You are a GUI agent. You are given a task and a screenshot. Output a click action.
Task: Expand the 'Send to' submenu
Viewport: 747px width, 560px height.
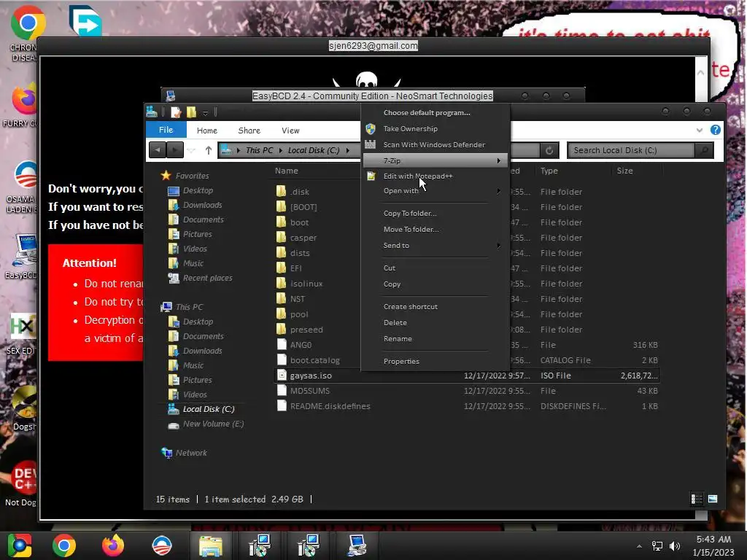click(435, 245)
